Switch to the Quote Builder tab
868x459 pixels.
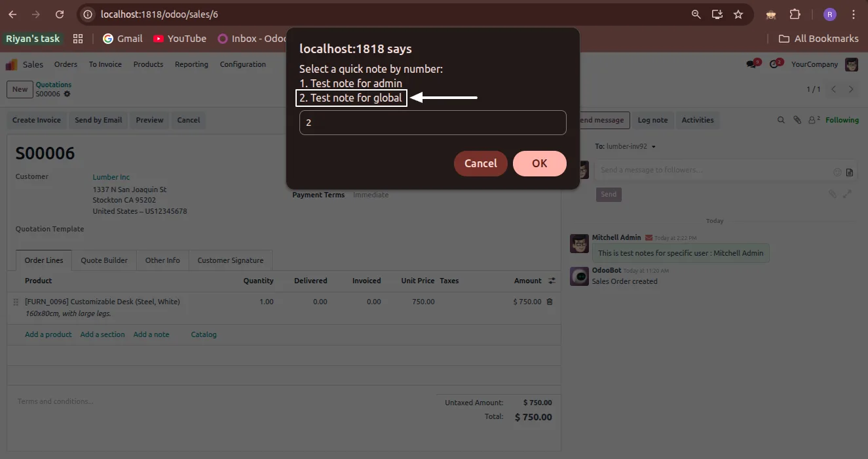(x=104, y=260)
